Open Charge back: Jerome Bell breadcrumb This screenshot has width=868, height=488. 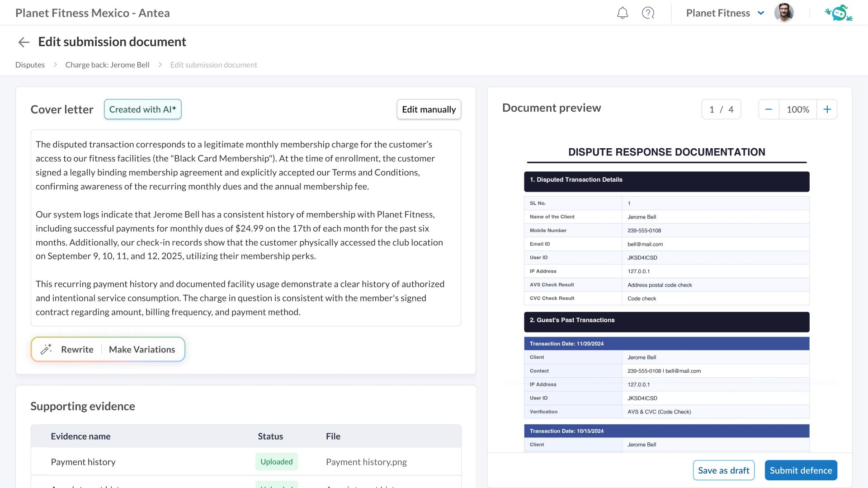coord(107,65)
